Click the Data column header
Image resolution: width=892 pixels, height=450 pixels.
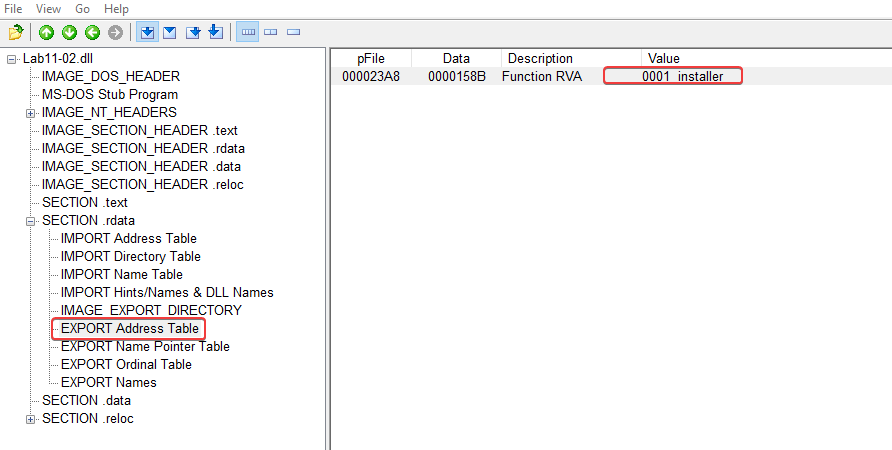coord(456,59)
